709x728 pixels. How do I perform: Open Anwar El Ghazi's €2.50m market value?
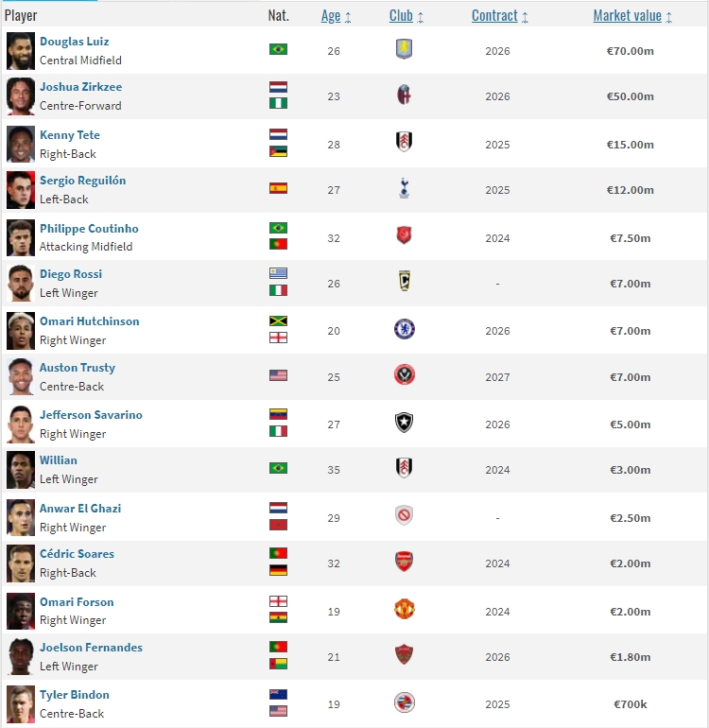pos(629,518)
